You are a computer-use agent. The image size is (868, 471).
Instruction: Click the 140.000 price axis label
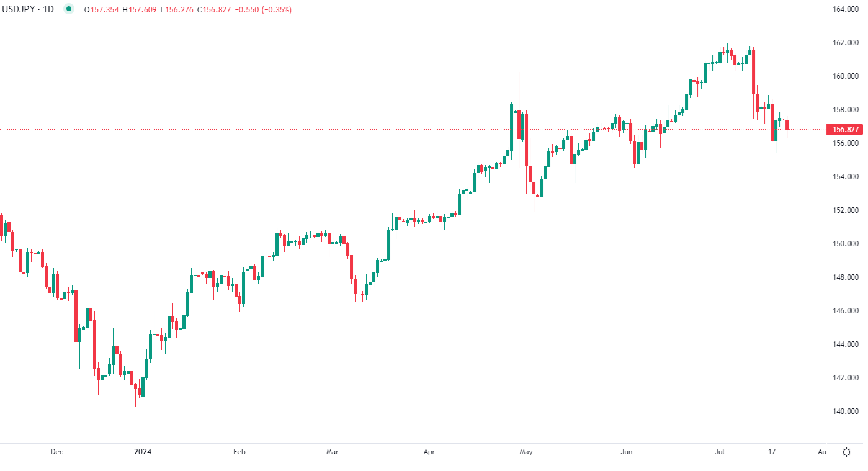[x=846, y=411]
